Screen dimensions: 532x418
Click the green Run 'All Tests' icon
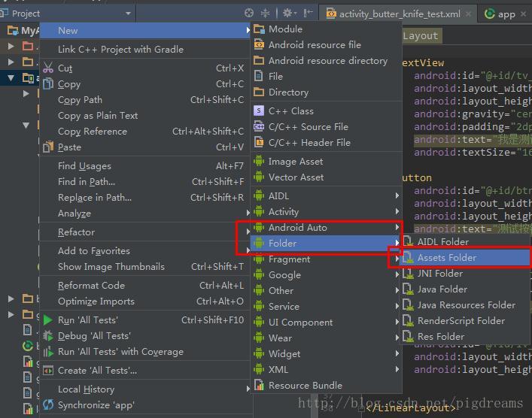tap(48, 320)
